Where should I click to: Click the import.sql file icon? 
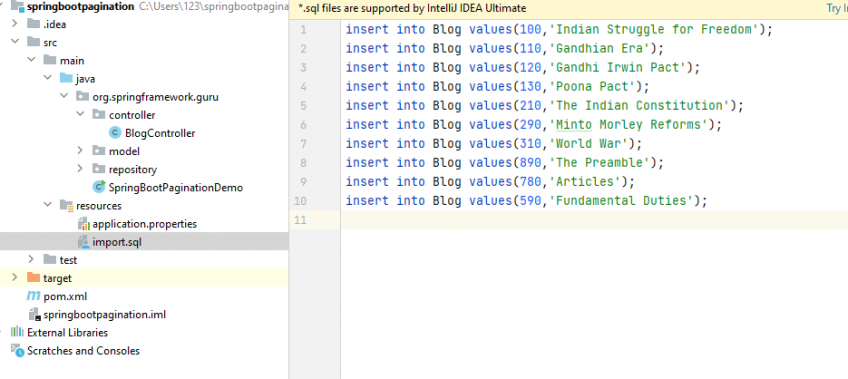83,242
